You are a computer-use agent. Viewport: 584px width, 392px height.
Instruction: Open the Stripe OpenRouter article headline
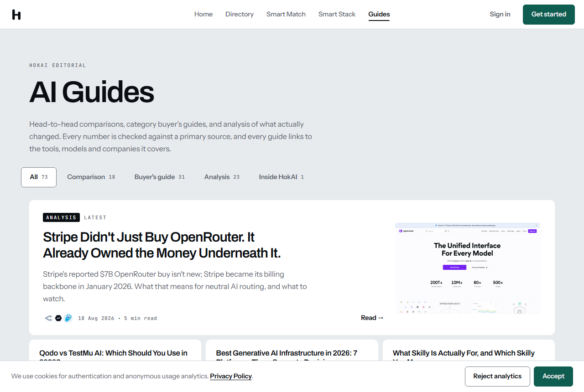point(162,245)
